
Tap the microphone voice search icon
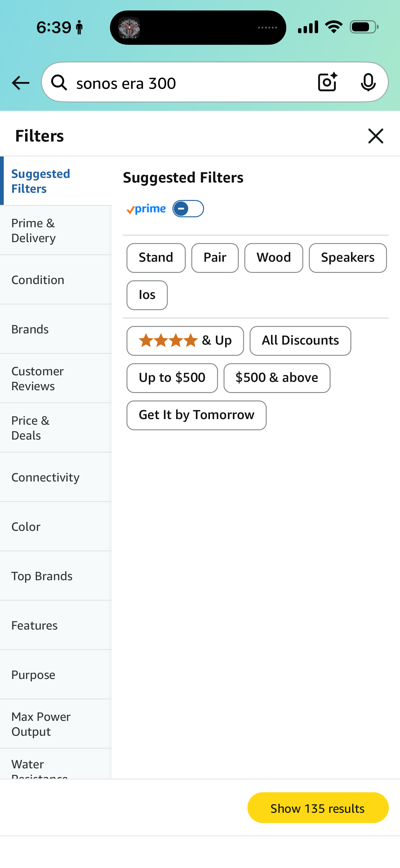pos(368,82)
